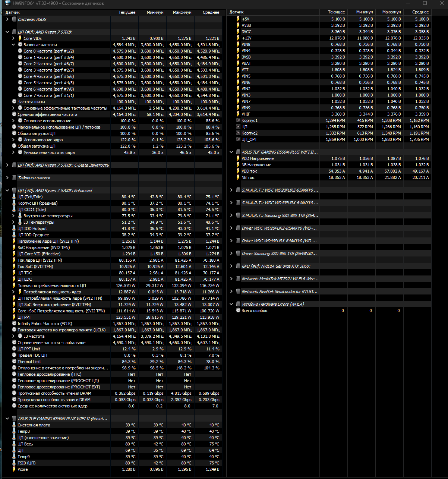Image resolution: width=448 pixels, height=479 pixels.
Task: Select the Общая загрузка ЦП 100.0 % row
Action: [112, 133]
